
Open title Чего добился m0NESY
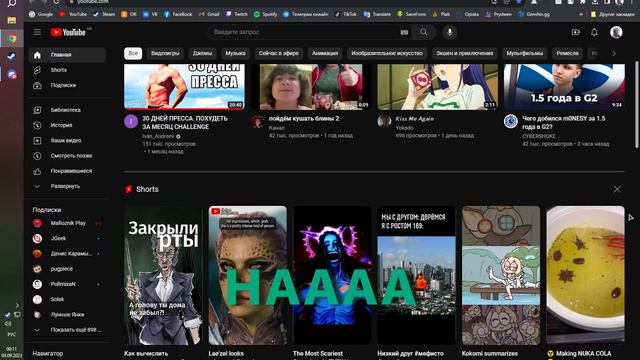(564, 122)
